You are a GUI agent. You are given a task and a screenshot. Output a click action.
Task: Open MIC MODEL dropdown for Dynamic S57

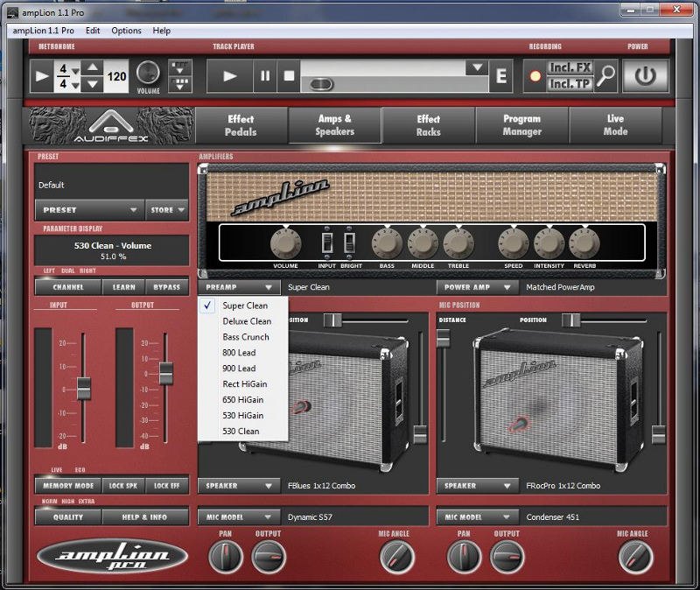[x=239, y=517]
